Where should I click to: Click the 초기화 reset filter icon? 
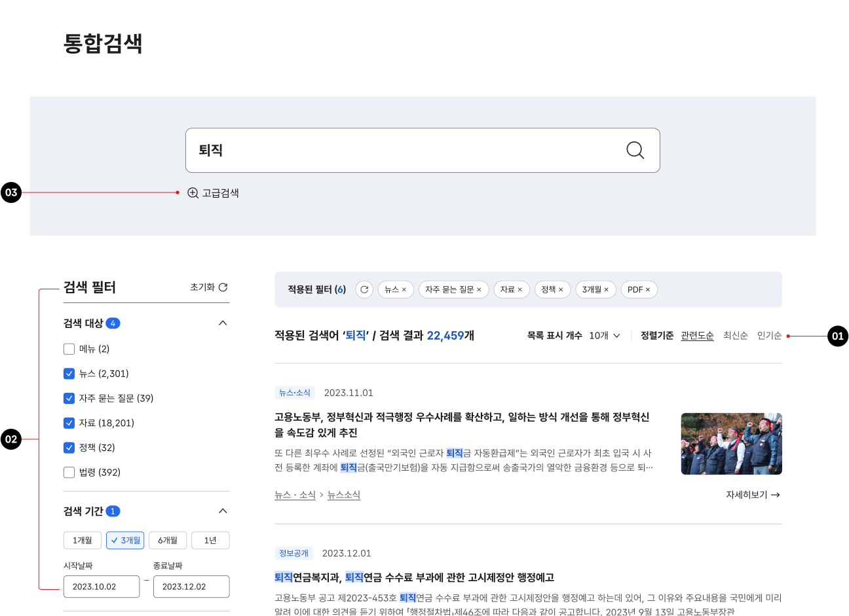pyautogui.click(x=223, y=287)
